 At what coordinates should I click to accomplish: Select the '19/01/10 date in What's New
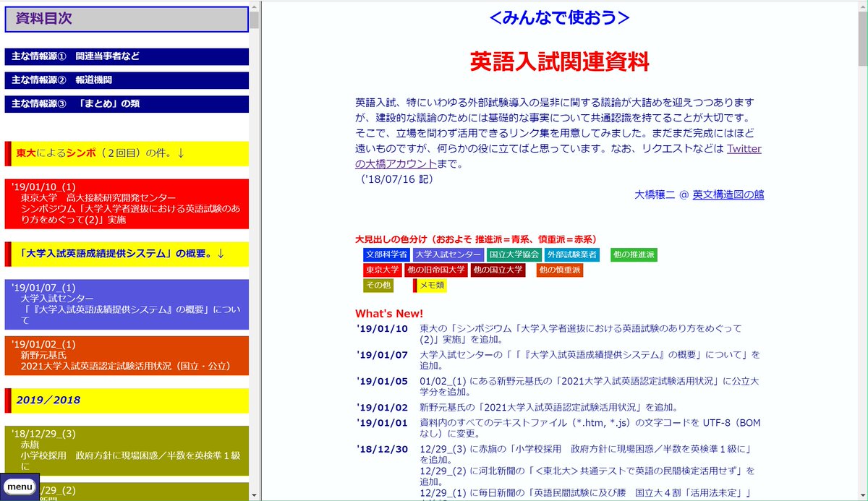(x=382, y=328)
